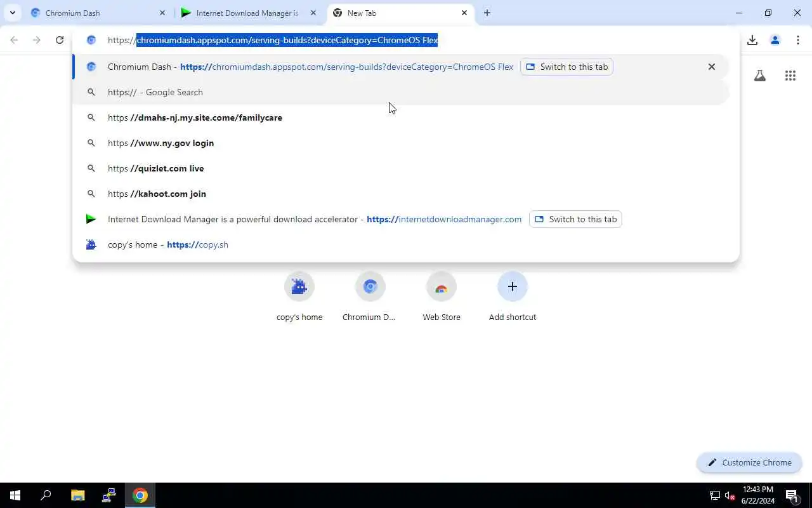
Task: Select dmahs-nj.my.site.come/familycare suggestion
Action: point(401,117)
